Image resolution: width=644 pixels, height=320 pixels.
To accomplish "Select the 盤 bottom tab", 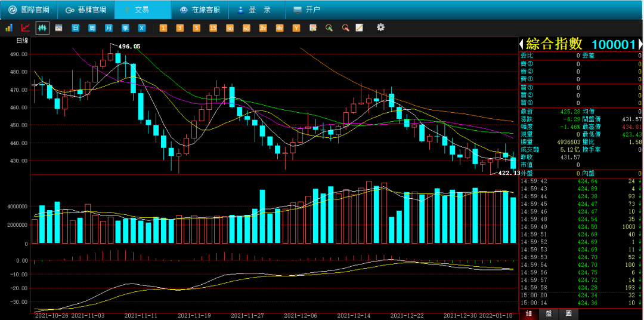I will [x=549, y=313].
